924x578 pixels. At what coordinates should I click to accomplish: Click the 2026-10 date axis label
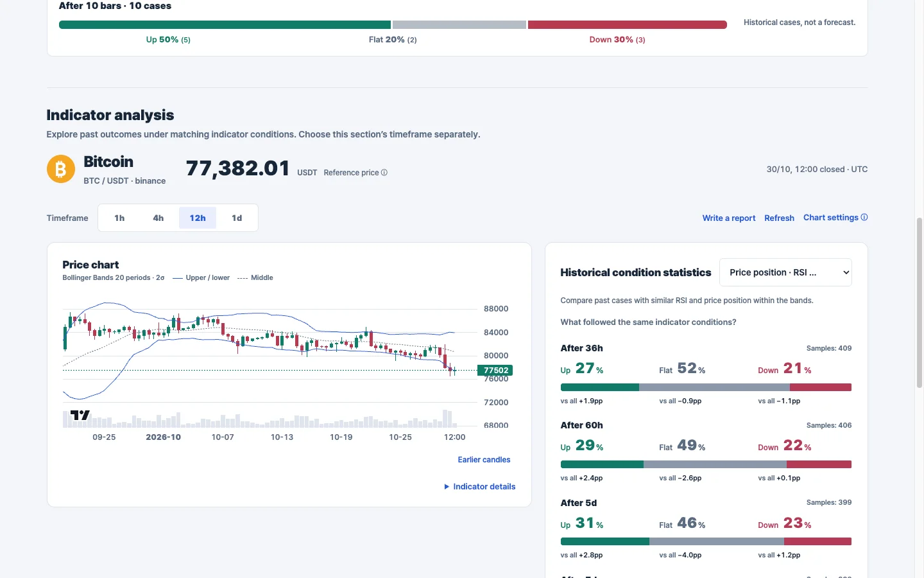(x=163, y=437)
